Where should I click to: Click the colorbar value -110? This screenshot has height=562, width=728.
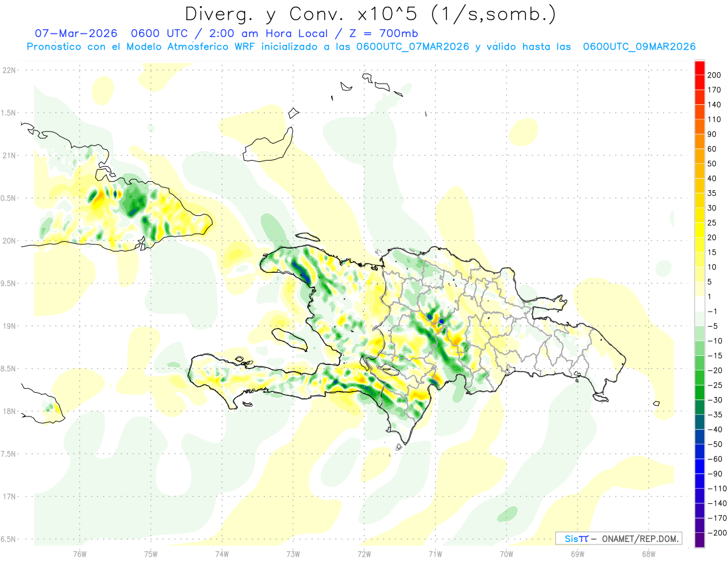pos(716,488)
